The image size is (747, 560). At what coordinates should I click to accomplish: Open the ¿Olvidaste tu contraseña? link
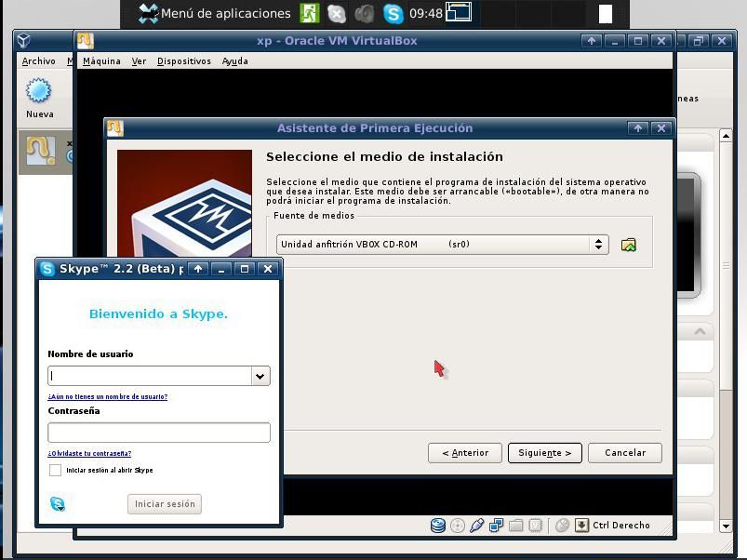(89, 453)
